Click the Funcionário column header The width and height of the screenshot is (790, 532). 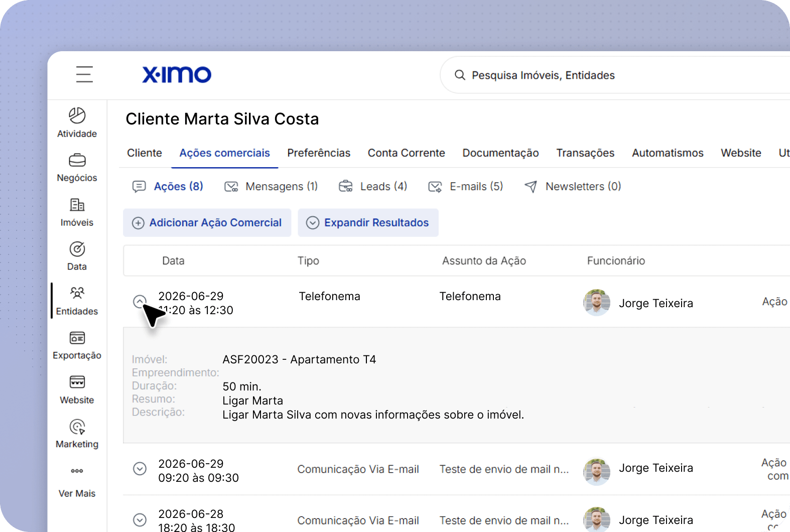pos(616,261)
